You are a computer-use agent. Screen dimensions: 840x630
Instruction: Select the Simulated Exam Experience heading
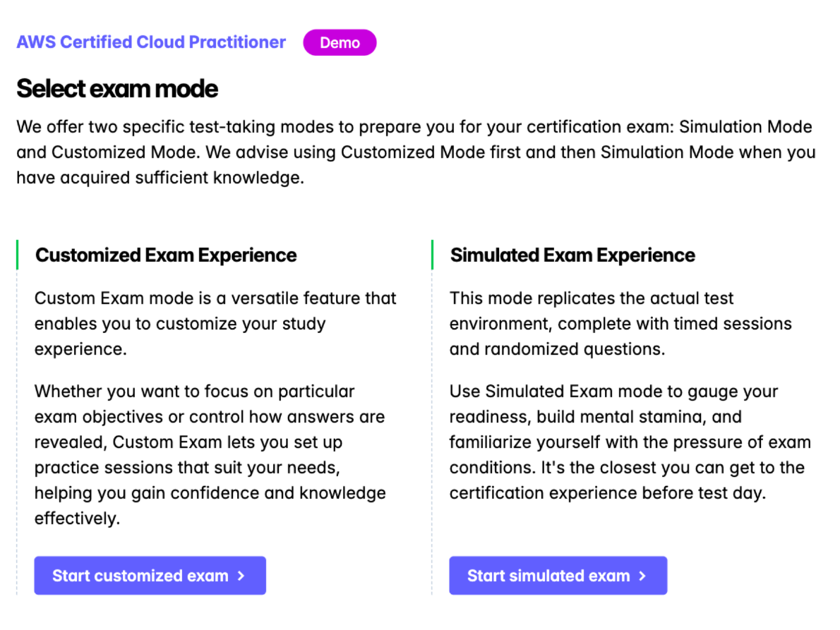[x=572, y=255]
